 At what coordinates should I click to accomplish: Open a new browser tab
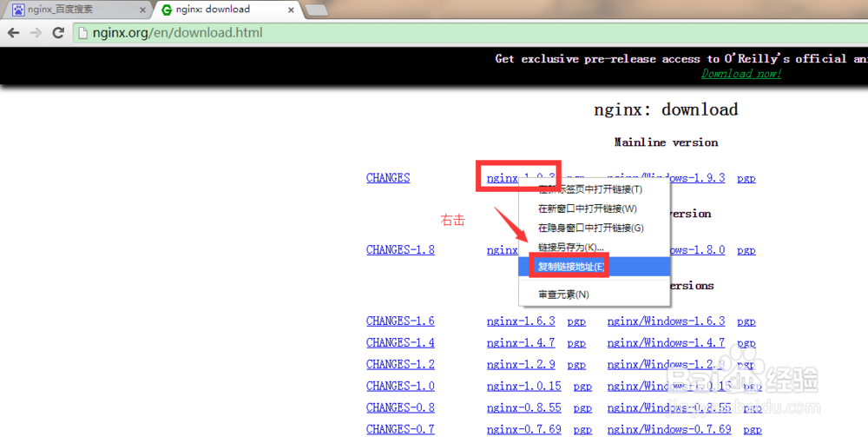point(316,10)
